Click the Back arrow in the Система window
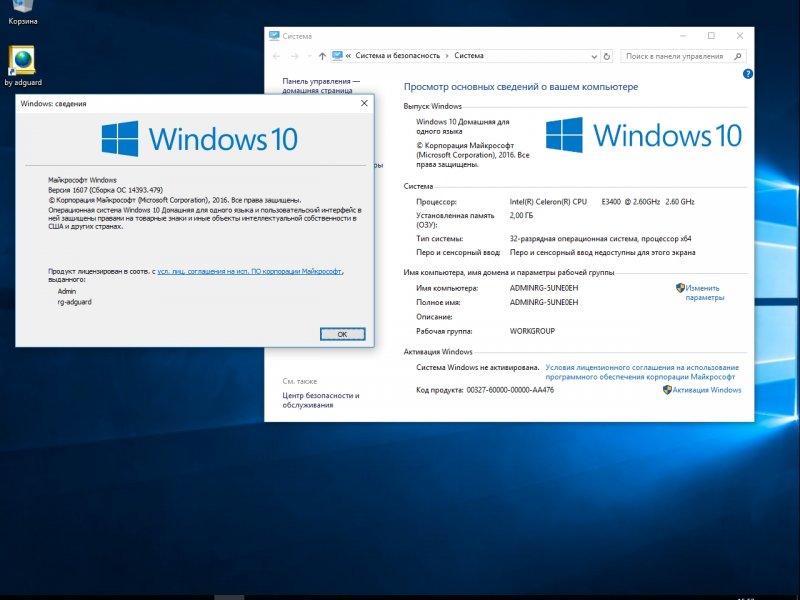The height and width of the screenshot is (600, 800). pos(277,56)
